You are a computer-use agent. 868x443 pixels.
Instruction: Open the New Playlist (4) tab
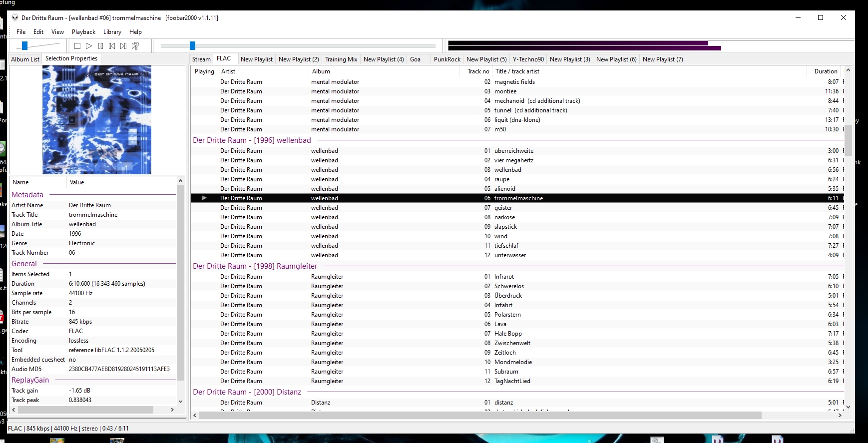(x=384, y=59)
